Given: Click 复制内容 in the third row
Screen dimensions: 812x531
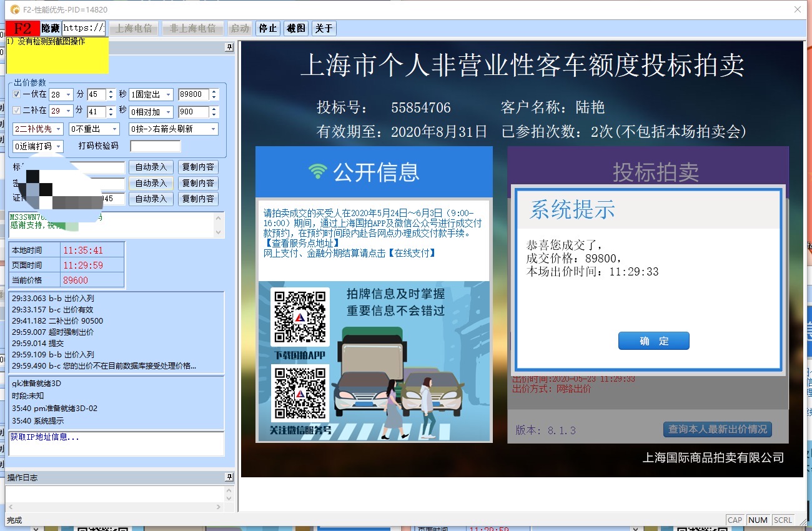Looking at the screenshot, I should click(197, 199).
